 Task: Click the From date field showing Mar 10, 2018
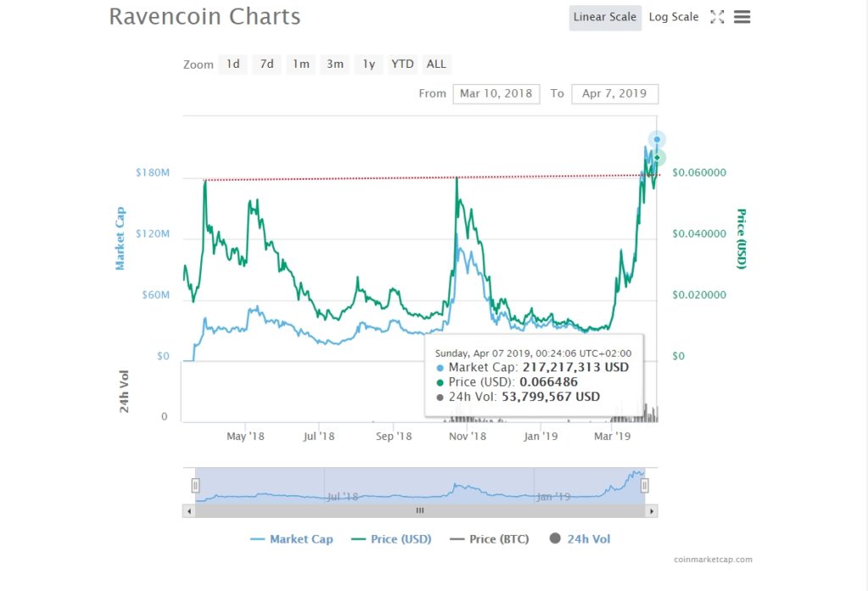(496, 93)
